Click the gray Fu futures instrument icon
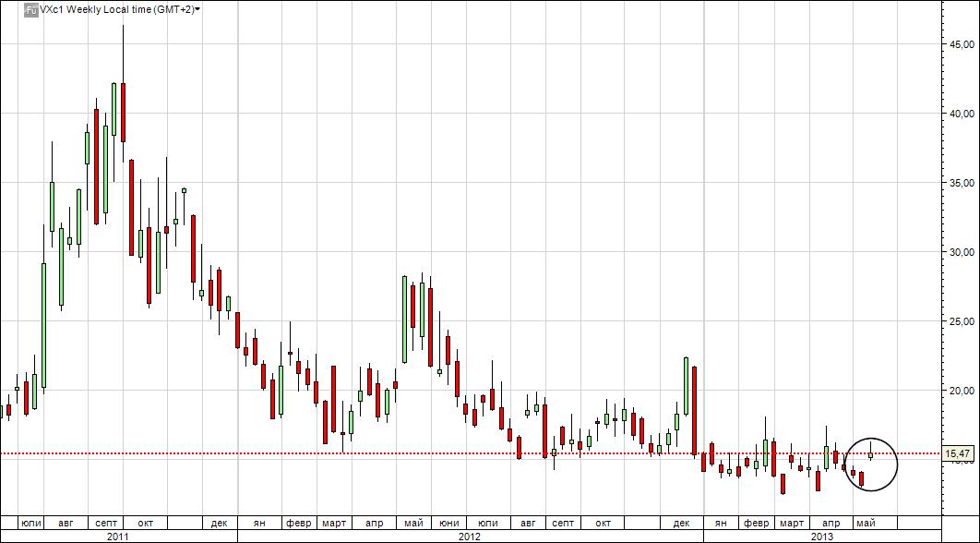This screenshot has height=543, width=980. (x=30, y=10)
